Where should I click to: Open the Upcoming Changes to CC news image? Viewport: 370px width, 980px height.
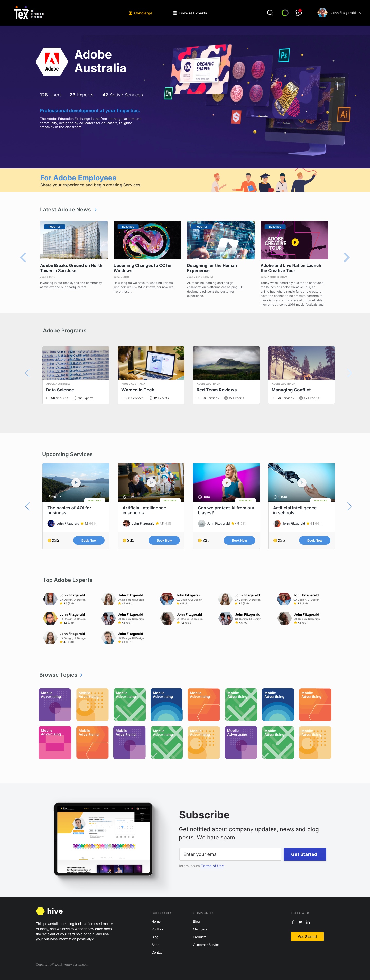(147, 240)
